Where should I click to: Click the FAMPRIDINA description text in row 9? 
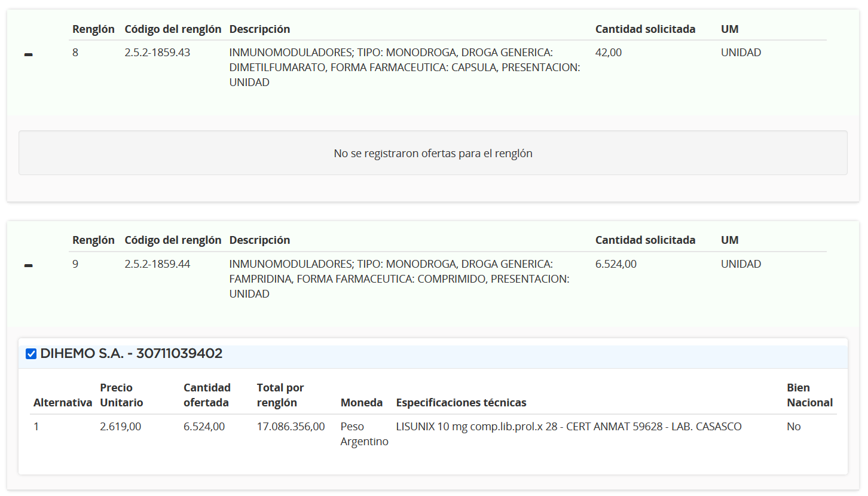[399, 279]
